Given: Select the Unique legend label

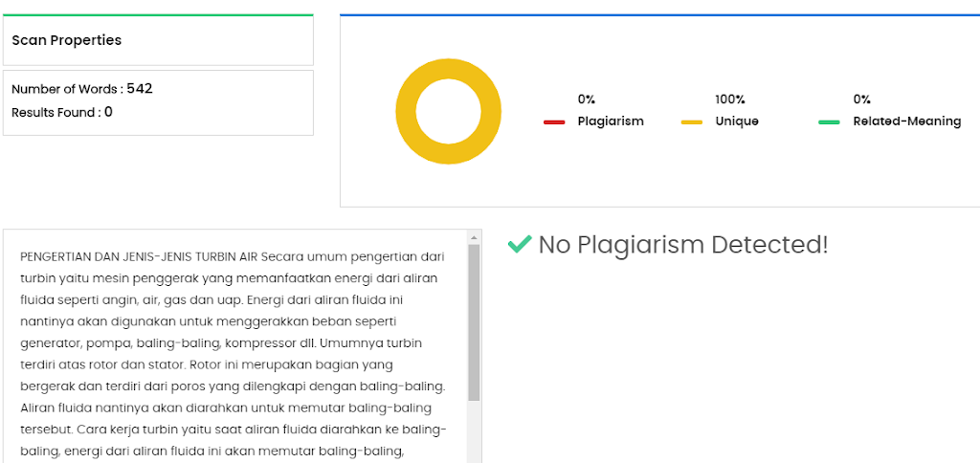Looking at the screenshot, I should click(x=737, y=121).
